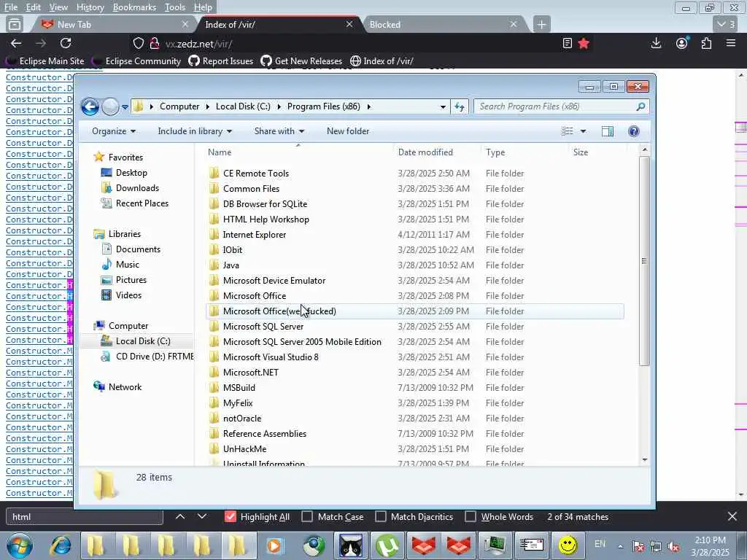Image resolution: width=747 pixels, height=560 pixels.
Task: Open Get New Releases bookmark
Action: pyautogui.click(x=301, y=61)
